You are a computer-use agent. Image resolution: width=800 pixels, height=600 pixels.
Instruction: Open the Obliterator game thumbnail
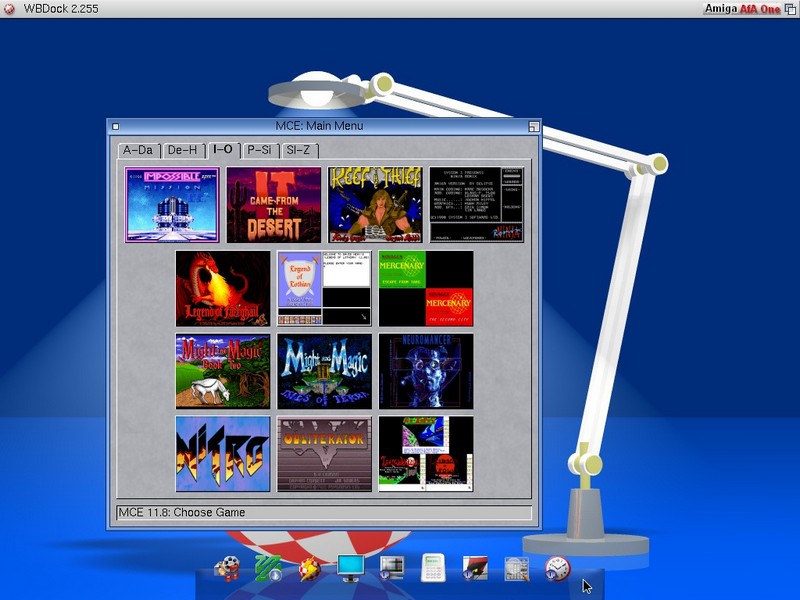[325, 454]
